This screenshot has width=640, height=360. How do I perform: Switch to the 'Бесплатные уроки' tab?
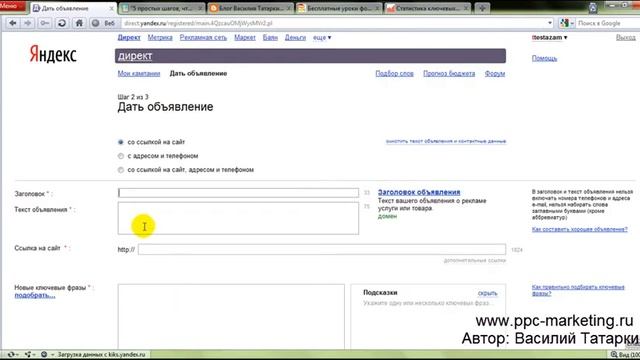pos(338,8)
